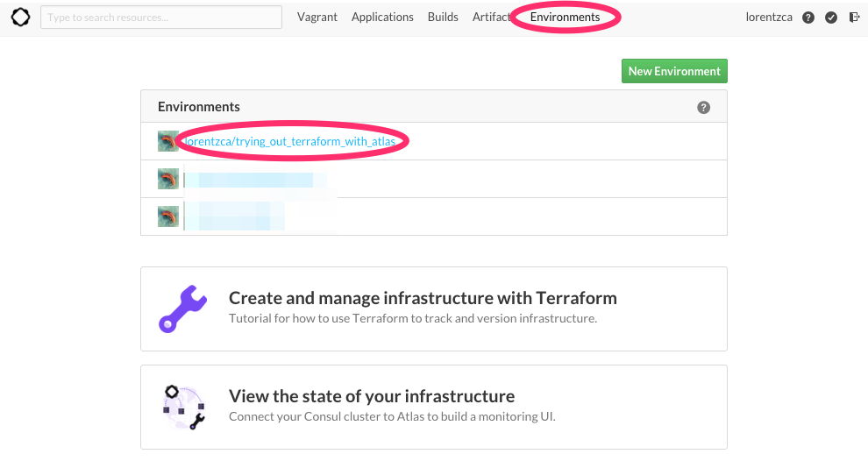Create a New Environment
The width and height of the screenshot is (868, 461).
point(674,71)
